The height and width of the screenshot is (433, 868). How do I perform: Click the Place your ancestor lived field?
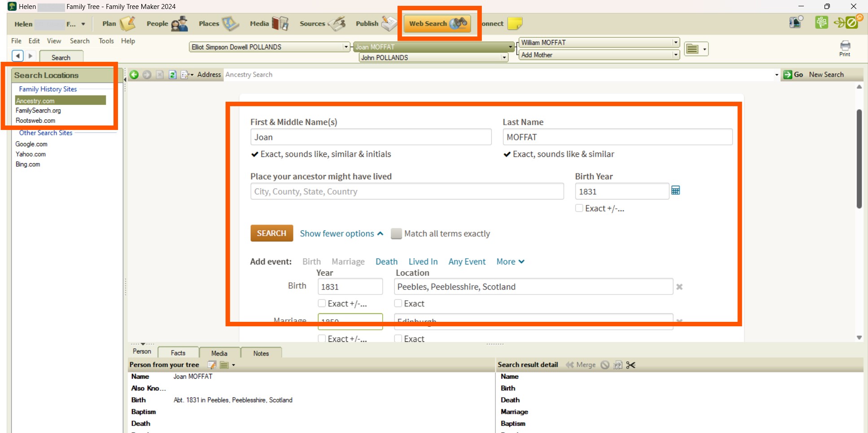tap(406, 191)
